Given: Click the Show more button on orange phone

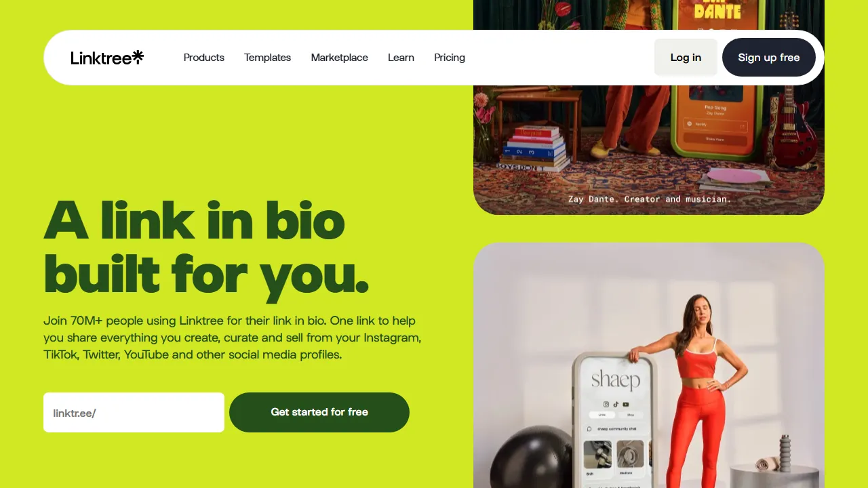Looking at the screenshot, I should coord(715,139).
